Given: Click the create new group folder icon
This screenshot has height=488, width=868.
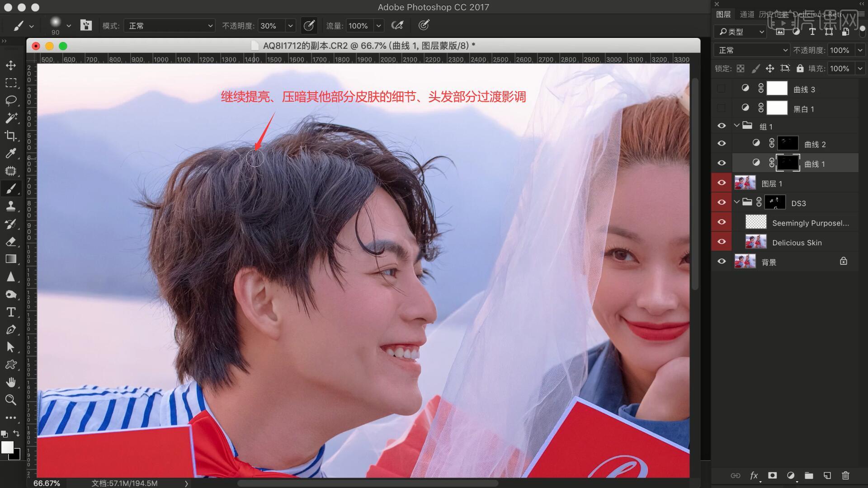Looking at the screenshot, I should (809, 475).
